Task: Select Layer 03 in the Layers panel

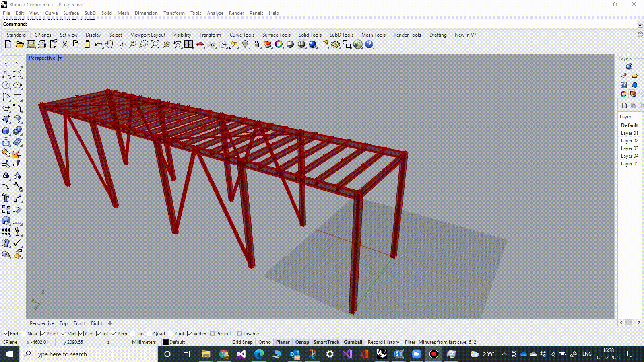Action: tap(629, 148)
